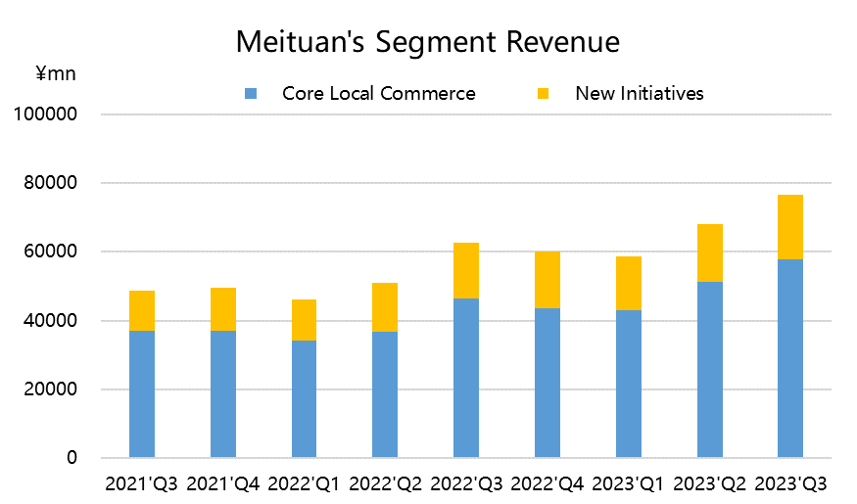Click the 60000 y-axis label
Viewport: 857px width, 504px height.
[50, 252]
